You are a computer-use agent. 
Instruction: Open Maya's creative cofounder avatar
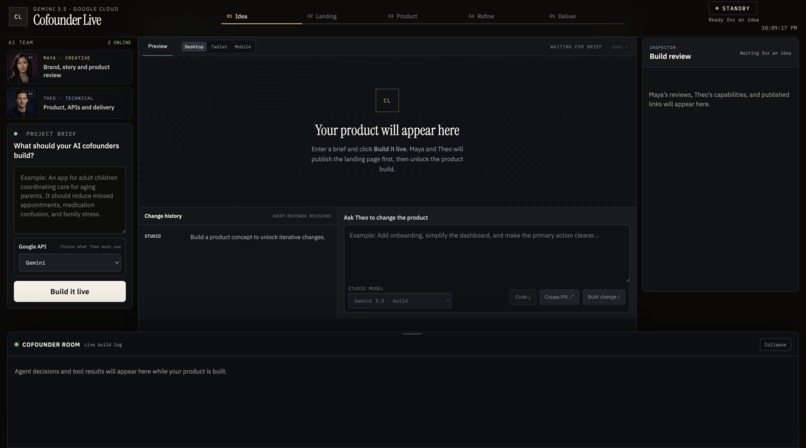22,67
